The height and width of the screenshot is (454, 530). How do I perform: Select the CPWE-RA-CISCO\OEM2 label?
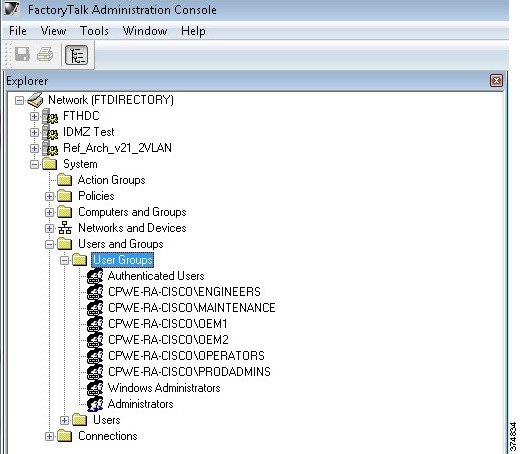click(x=168, y=340)
